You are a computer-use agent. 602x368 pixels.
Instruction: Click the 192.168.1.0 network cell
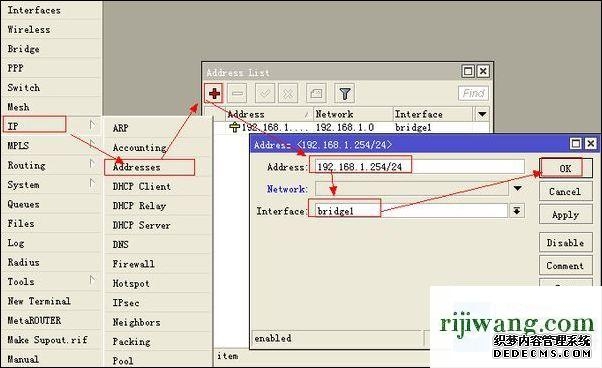[345, 127]
